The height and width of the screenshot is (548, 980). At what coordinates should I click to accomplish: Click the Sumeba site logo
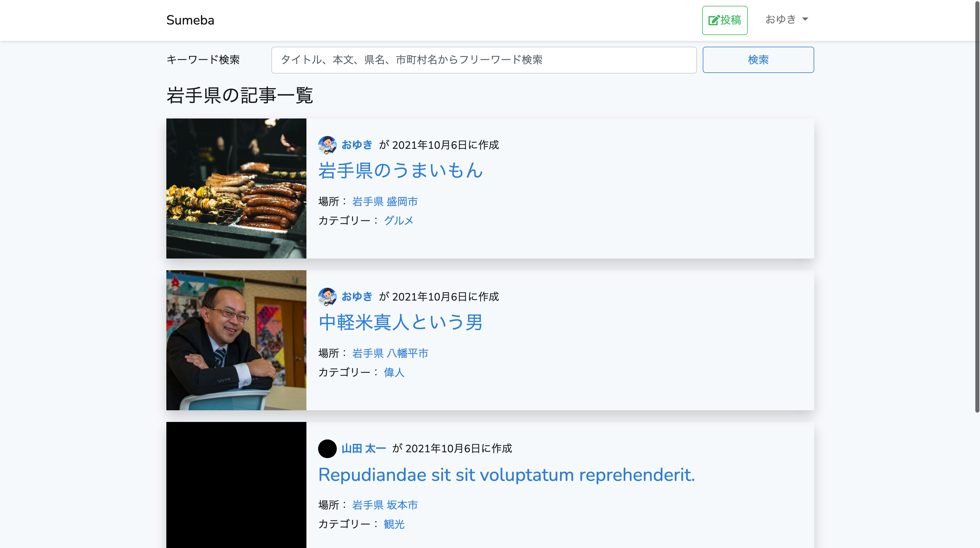pos(190,20)
